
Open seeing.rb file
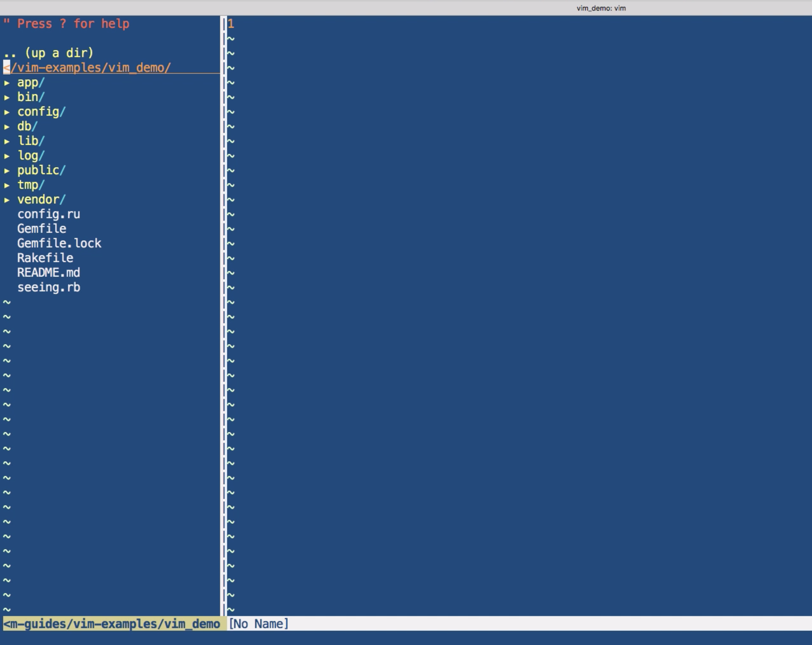click(x=49, y=287)
